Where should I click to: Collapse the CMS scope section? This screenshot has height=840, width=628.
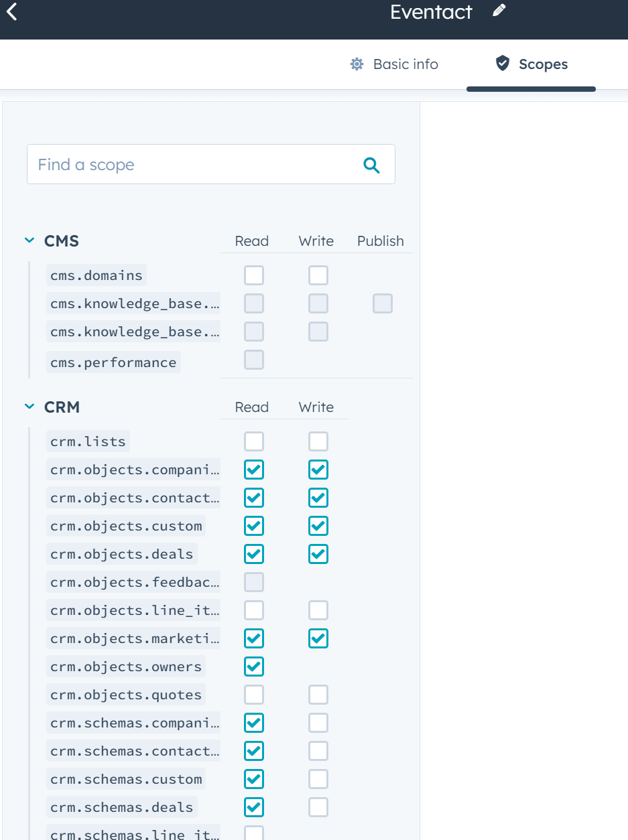pyautogui.click(x=29, y=240)
